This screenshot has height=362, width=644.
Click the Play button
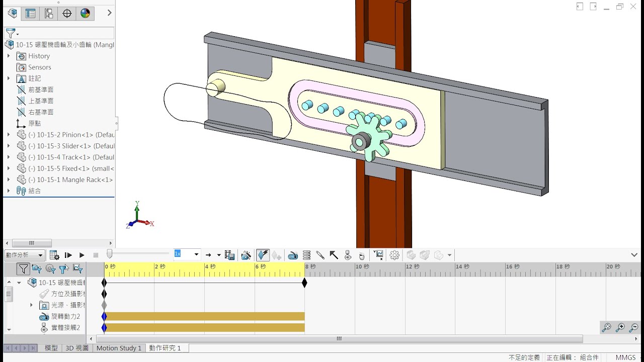click(x=82, y=255)
